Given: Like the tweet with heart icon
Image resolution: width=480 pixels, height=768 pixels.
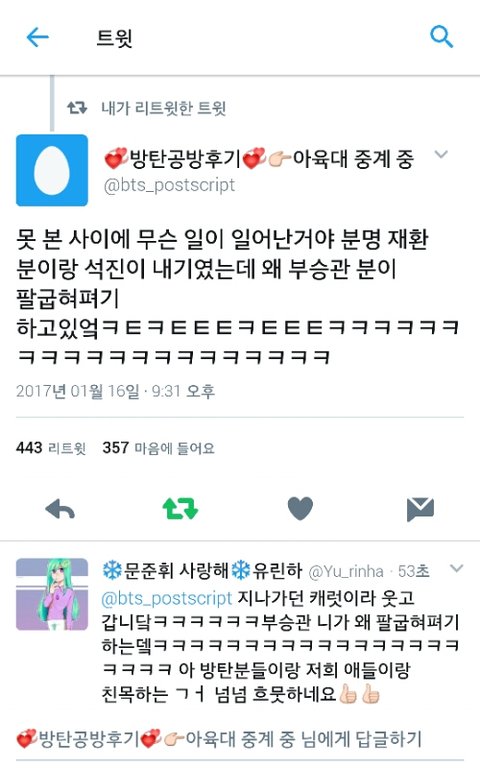Looking at the screenshot, I should (300, 508).
